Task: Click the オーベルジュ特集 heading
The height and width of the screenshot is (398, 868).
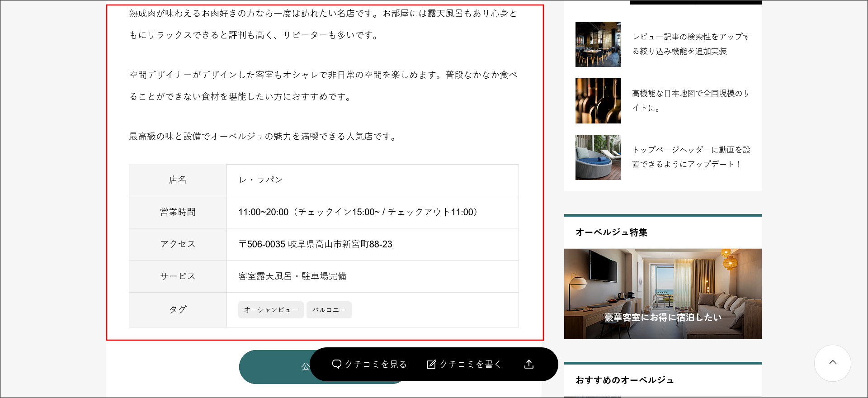Action: coord(611,232)
